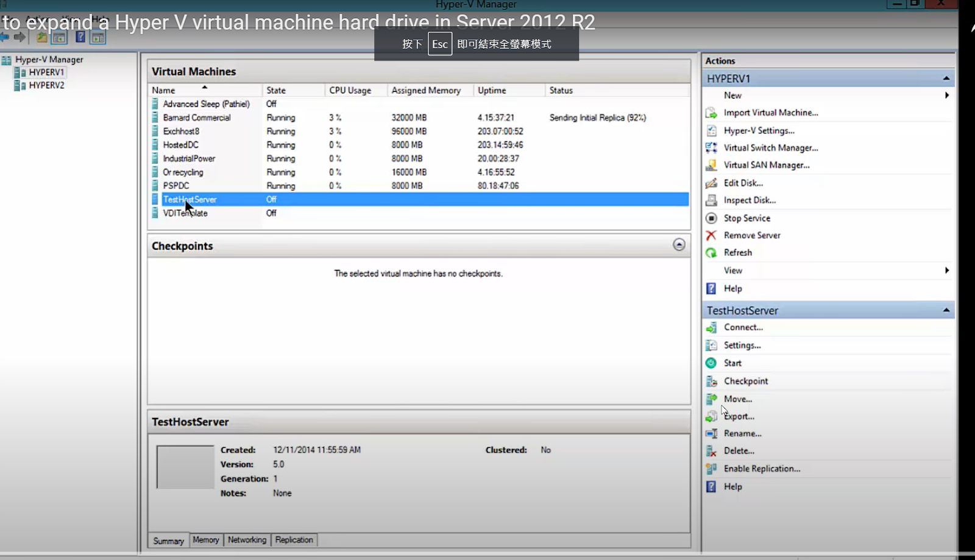Select the HostedDC VM row
975x560 pixels.
pos(420,145)
